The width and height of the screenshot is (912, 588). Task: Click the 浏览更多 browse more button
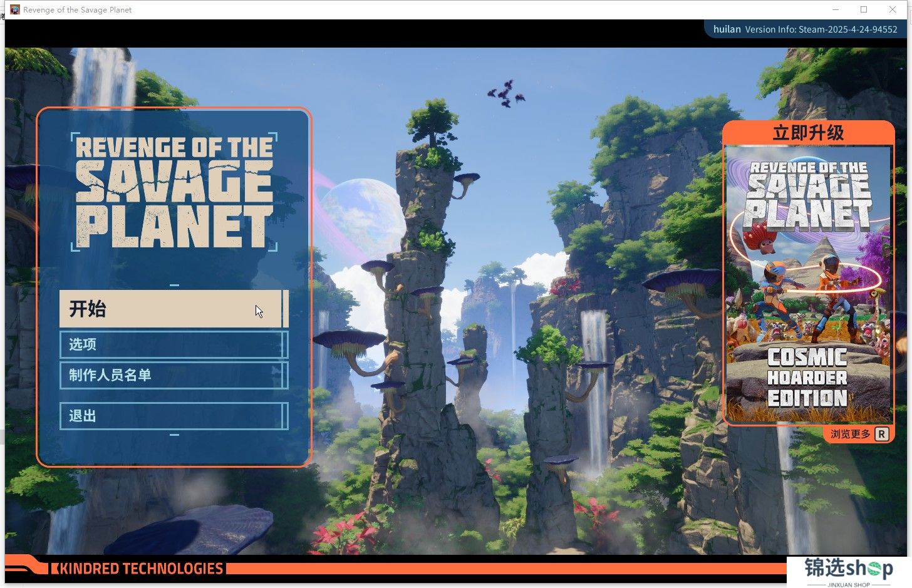[x=850, y=434]
